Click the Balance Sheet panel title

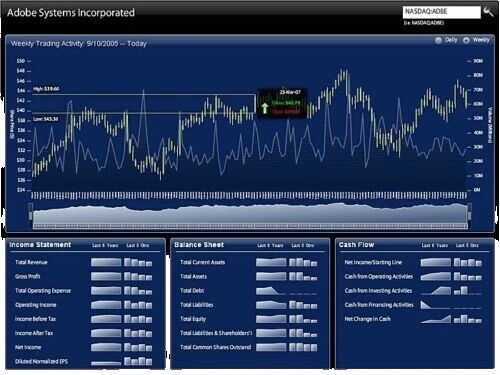click(x=199, y=245)
